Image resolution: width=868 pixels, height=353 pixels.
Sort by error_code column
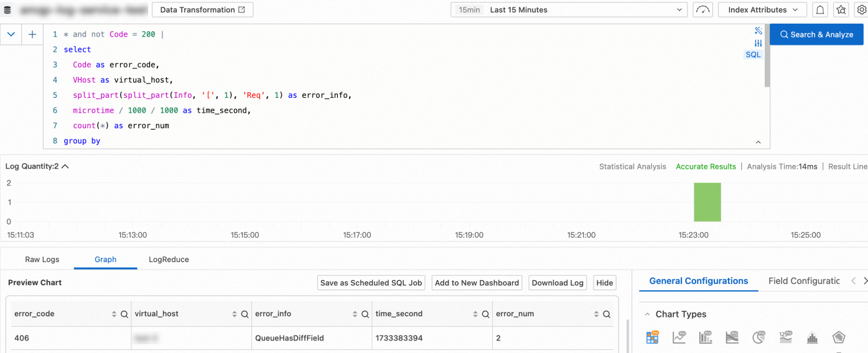(114, 314)
